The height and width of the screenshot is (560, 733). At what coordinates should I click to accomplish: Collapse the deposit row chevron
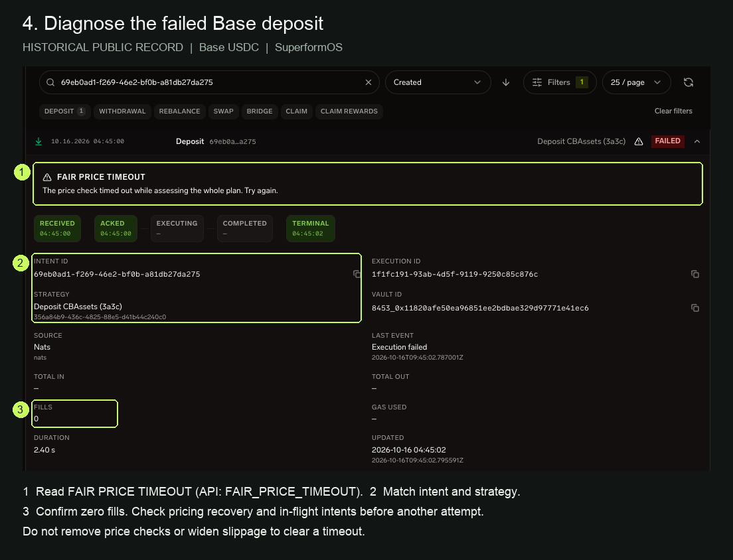[x=697, y=141]
